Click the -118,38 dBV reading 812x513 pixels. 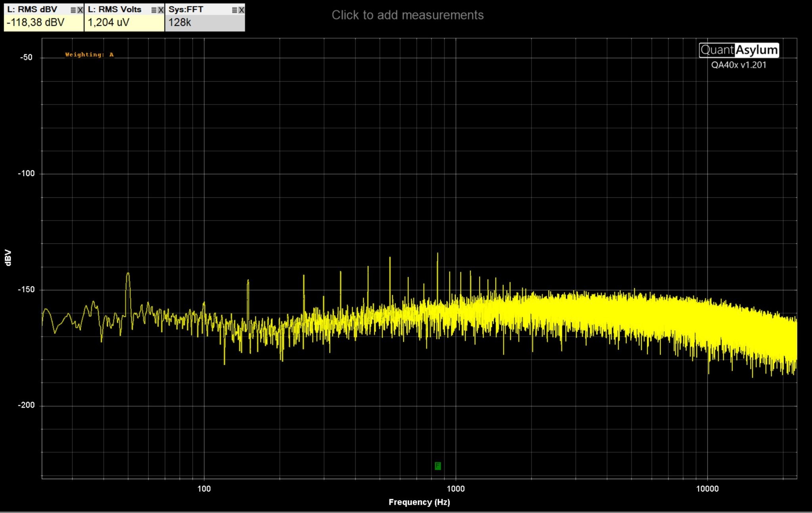(36, 23)
